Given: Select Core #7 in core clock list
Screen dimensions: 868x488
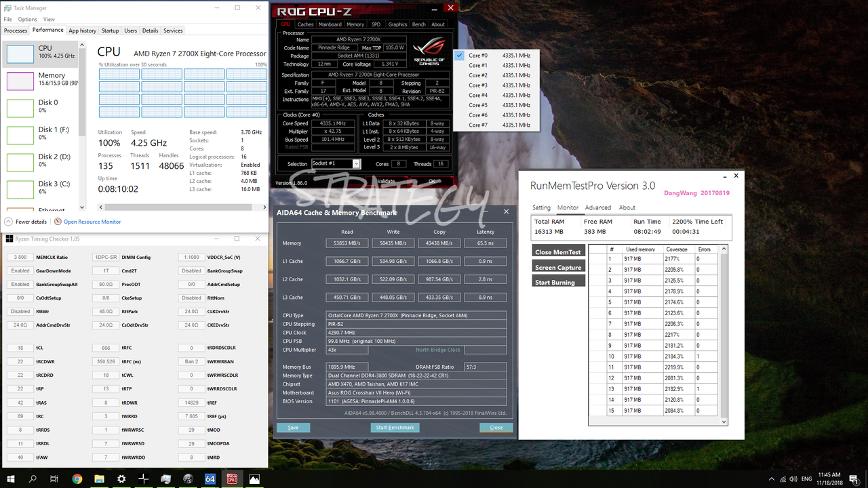Looking at the screenshot, I should (496, 125).
